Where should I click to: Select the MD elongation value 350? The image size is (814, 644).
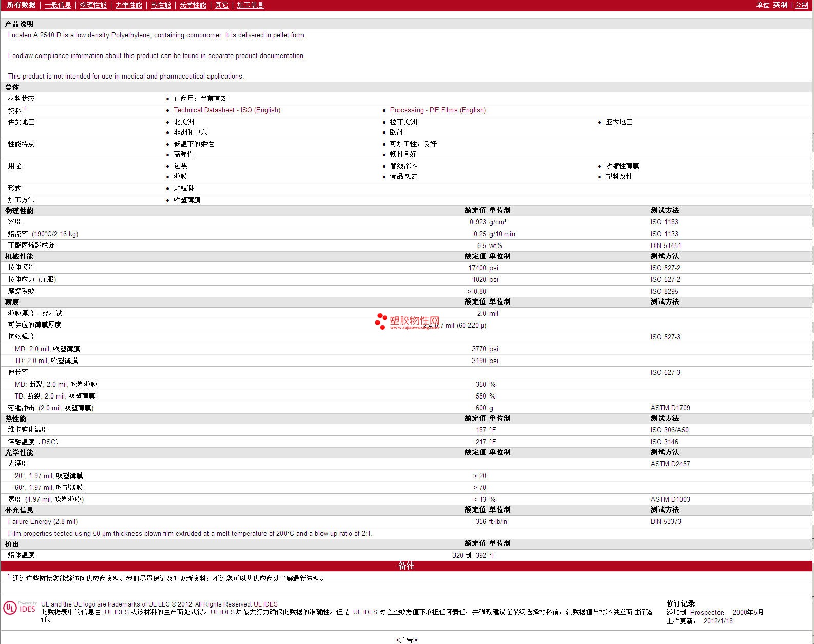[481, 384]
